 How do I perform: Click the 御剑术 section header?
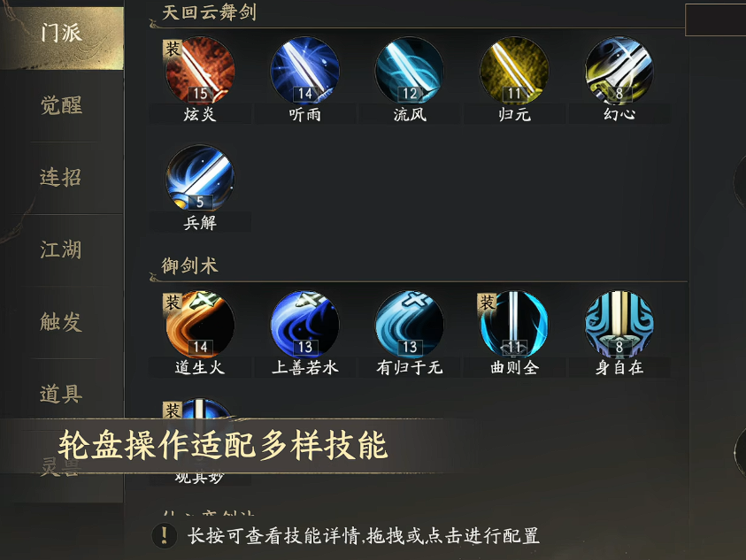click(190, 265)
